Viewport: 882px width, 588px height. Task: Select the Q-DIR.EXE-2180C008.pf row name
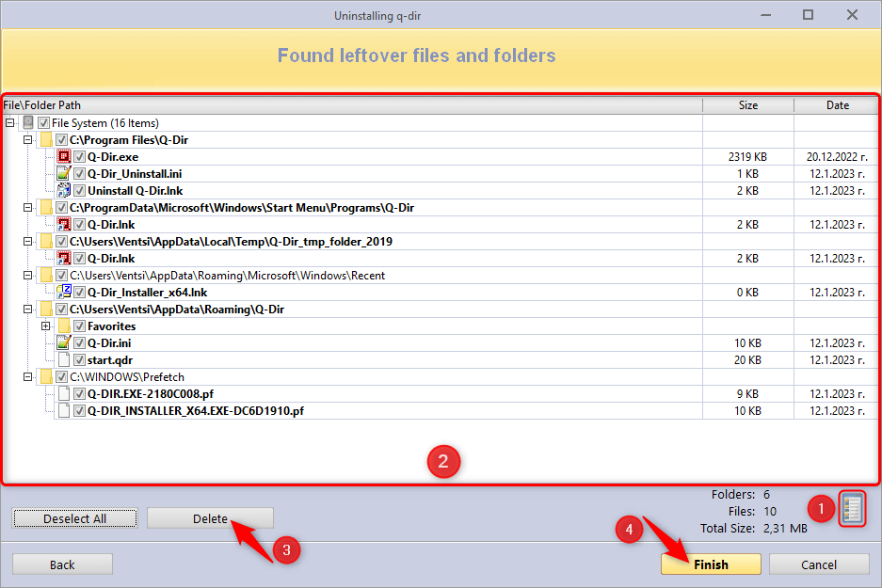(x=151, y=393)
